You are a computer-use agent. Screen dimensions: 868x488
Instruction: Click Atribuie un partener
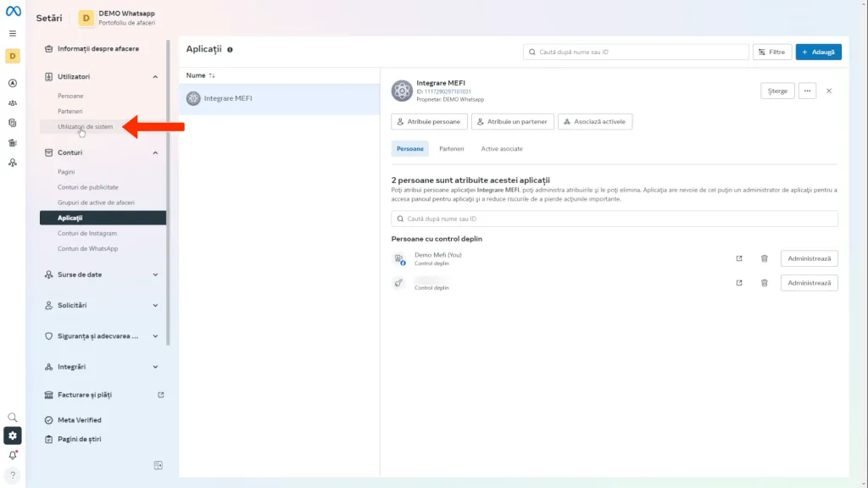pyautogui.click(x=513, y=122)
